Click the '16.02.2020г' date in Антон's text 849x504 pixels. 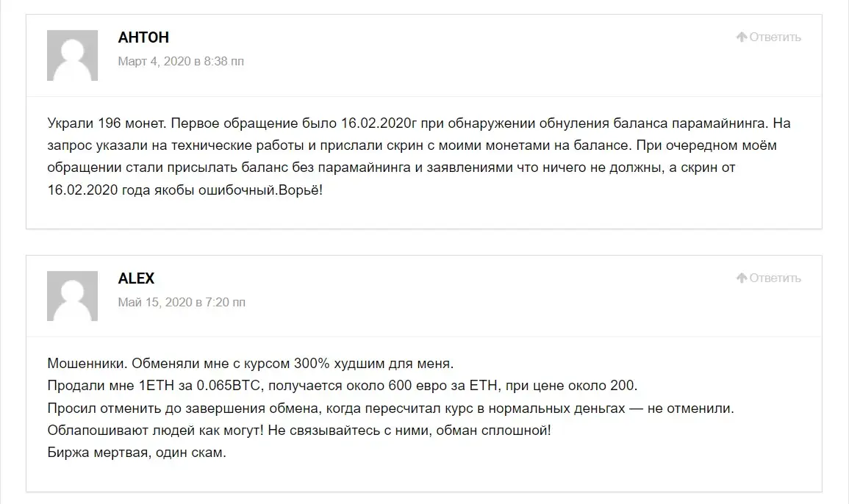[379, 123]
